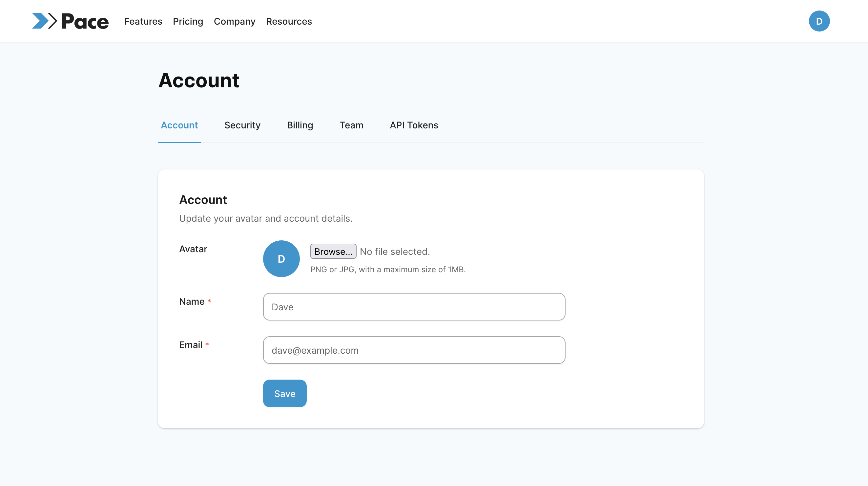The height and width of the screenshot is (486, 868).
Task: Go to the Pricing page
Action: pos(188,22)
